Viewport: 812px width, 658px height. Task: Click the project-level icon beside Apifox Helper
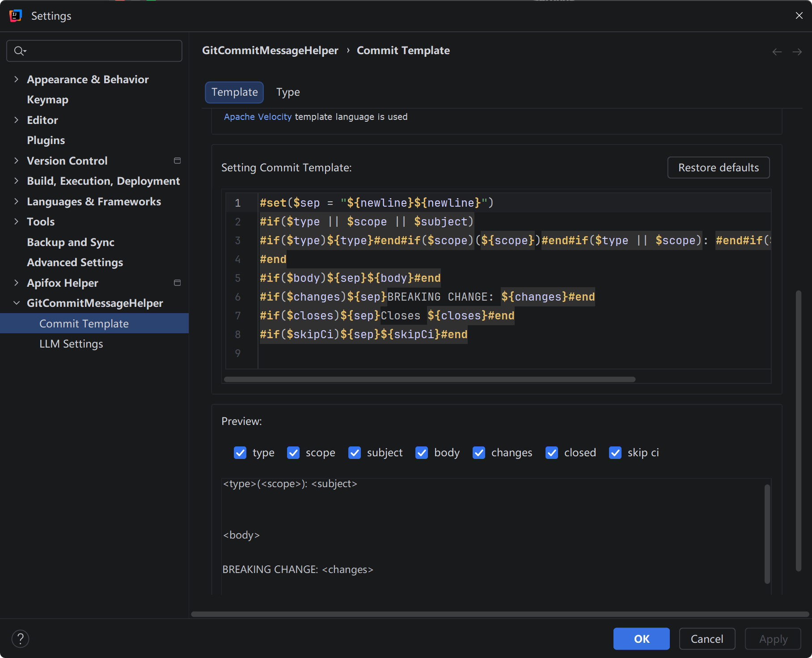click(x=177, y=283)
